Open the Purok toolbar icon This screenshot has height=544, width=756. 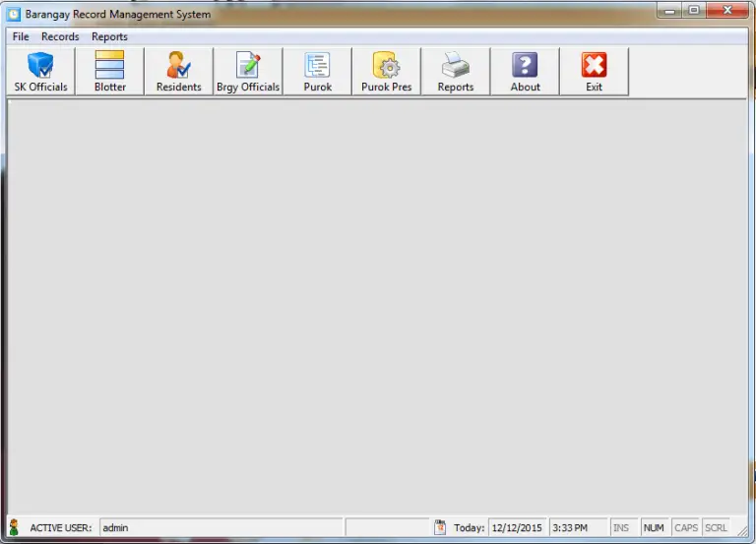(x=318, y=71)
